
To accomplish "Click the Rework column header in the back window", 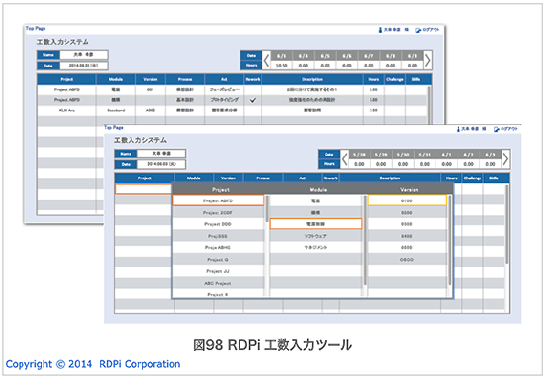I will tap(253, 79).
